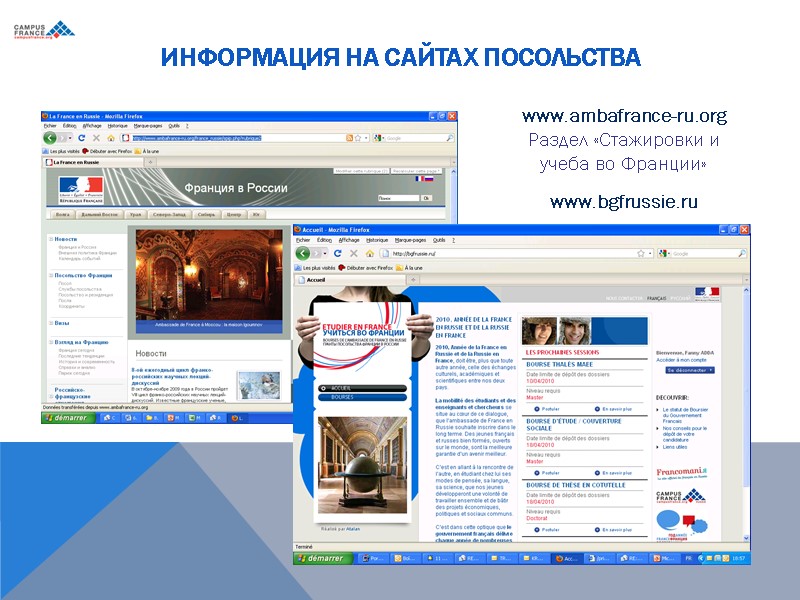
Task: Click République Française logo on ambafrance page
Action: click(x=81, y=190)
